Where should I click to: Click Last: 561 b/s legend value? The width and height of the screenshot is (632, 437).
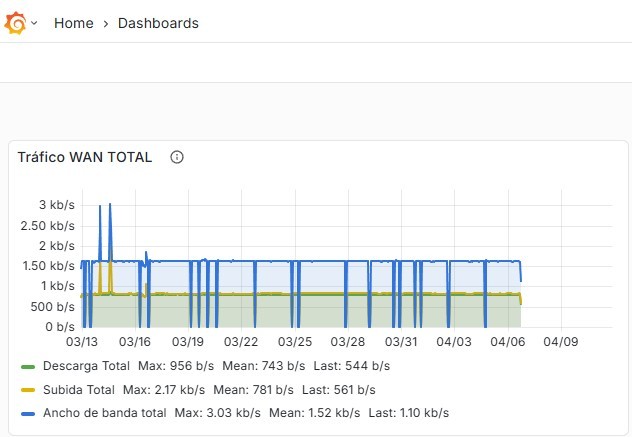(x=339, y=390)
